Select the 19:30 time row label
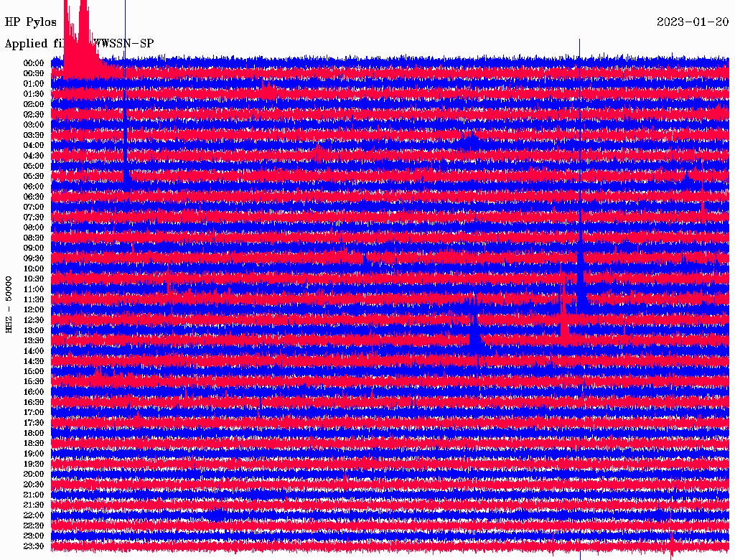 (34, 464)
